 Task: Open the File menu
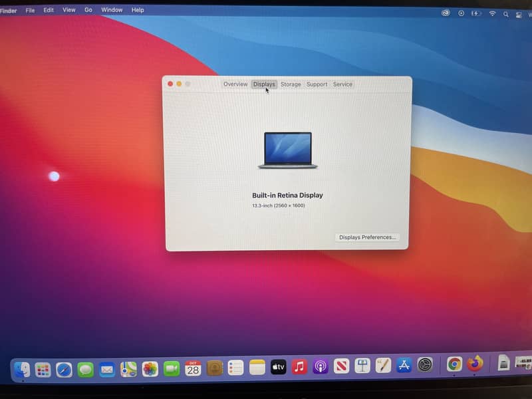tap(30, 11)
